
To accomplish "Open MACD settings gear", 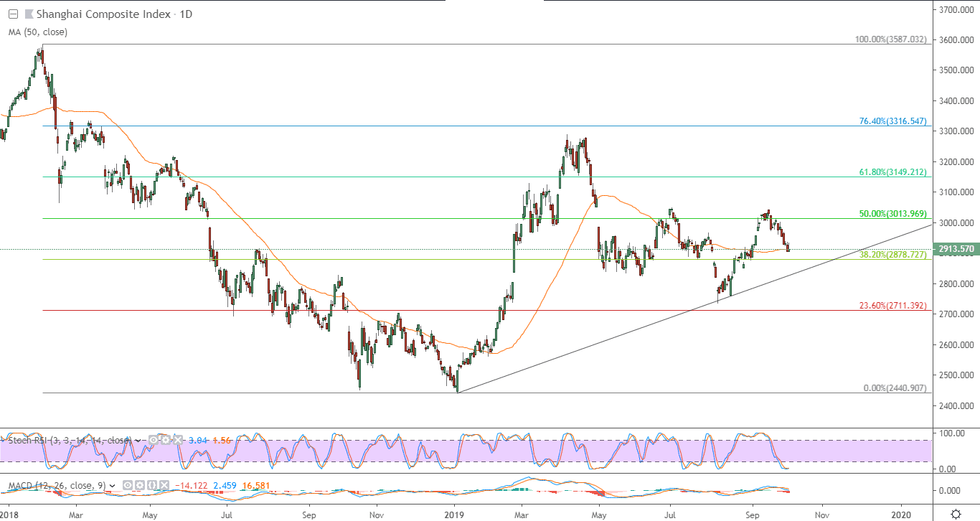I will point(138,486).
